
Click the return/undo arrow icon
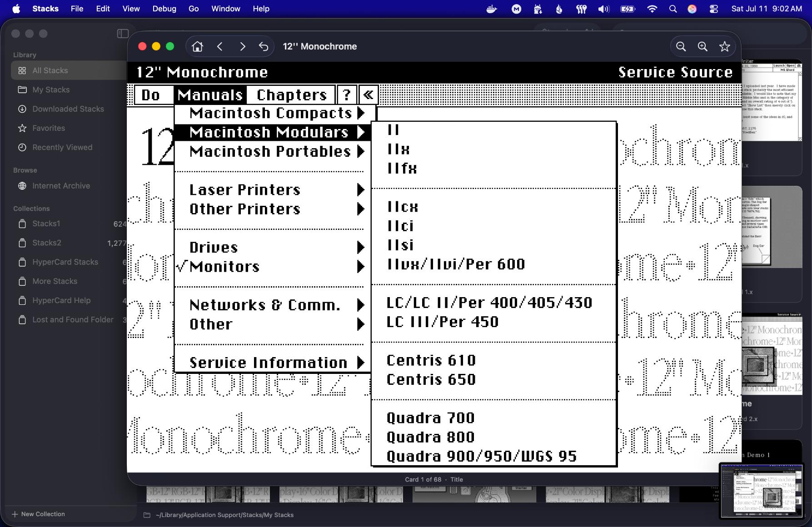(264, 46)
